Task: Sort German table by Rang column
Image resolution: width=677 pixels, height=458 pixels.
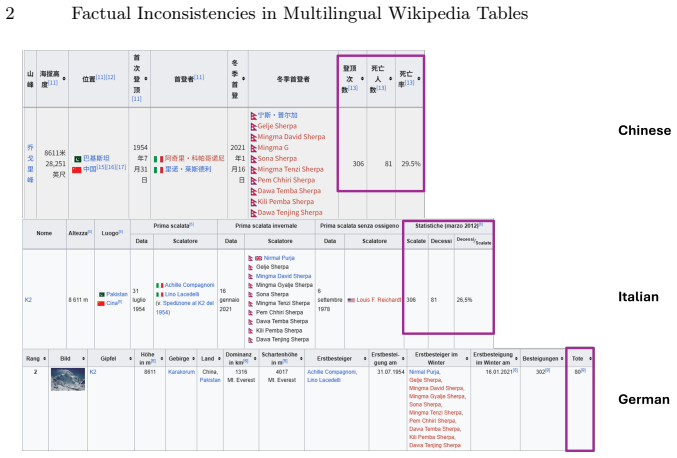Action: click(44, 359)
